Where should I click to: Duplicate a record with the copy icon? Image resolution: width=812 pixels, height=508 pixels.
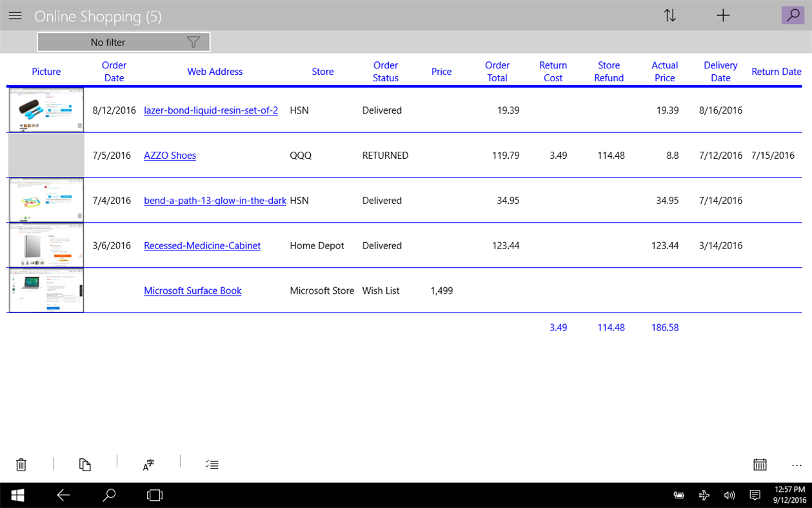(84, 464)
